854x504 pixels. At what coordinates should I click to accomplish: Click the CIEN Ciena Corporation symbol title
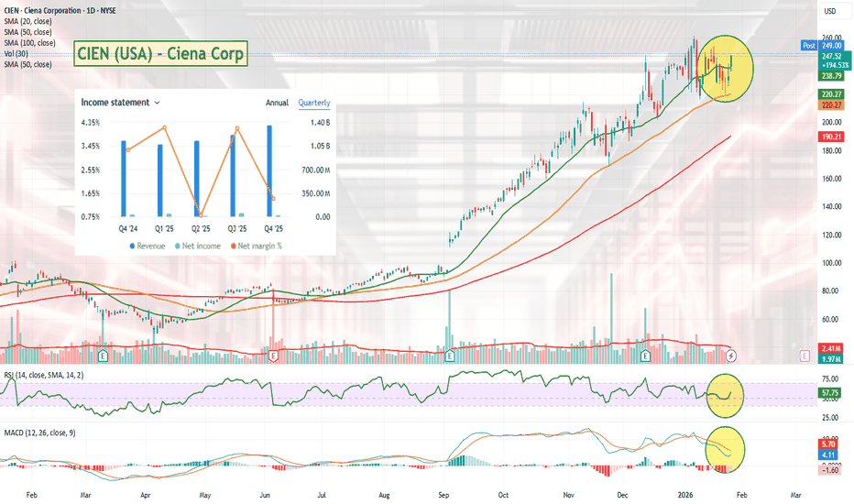coord(60,10)
